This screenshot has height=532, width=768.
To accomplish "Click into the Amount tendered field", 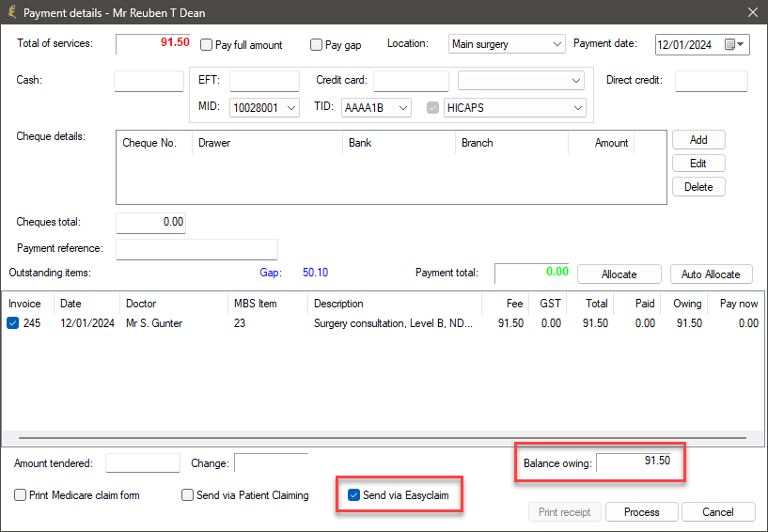I will tap(143, 463).
